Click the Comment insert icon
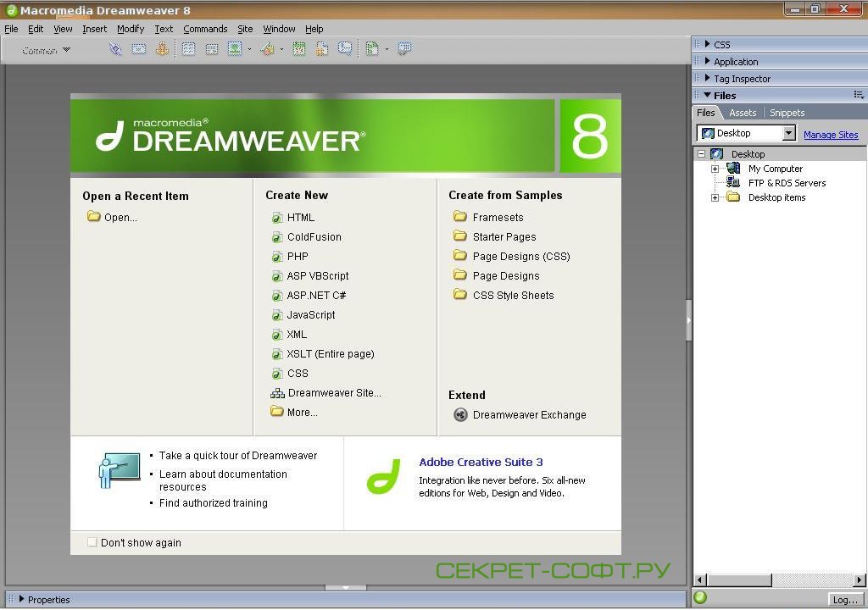 [x=345, y=49]
